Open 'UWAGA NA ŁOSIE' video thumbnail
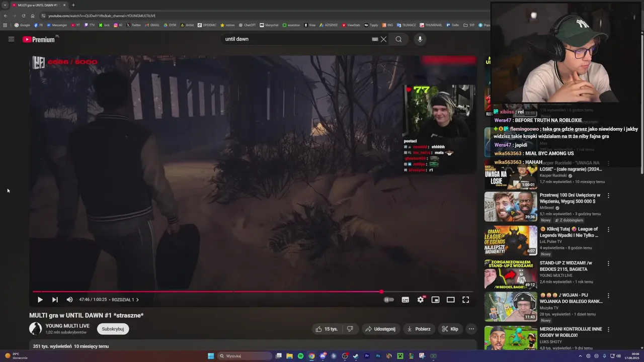644x362 pixels. 511,175
